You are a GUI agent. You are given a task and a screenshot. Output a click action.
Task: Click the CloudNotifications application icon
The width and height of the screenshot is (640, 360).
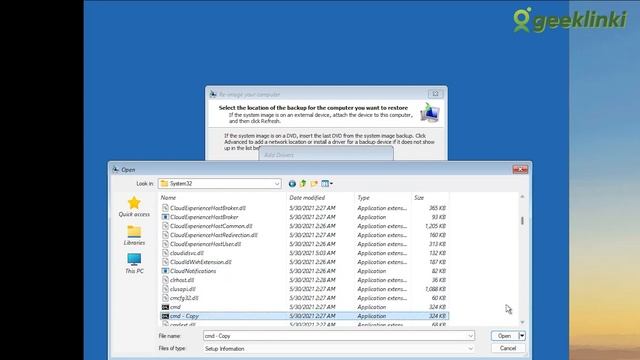[165, 271]
